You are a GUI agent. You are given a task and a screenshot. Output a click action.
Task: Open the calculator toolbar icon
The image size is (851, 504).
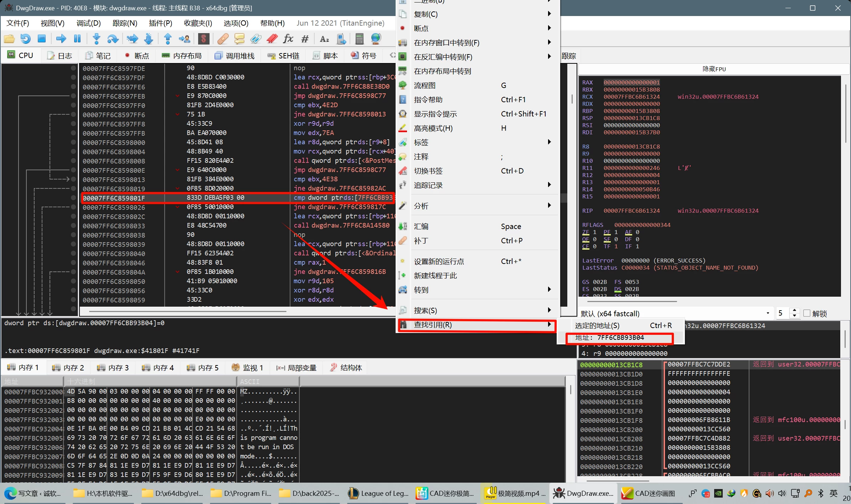[x=359, y=38]
